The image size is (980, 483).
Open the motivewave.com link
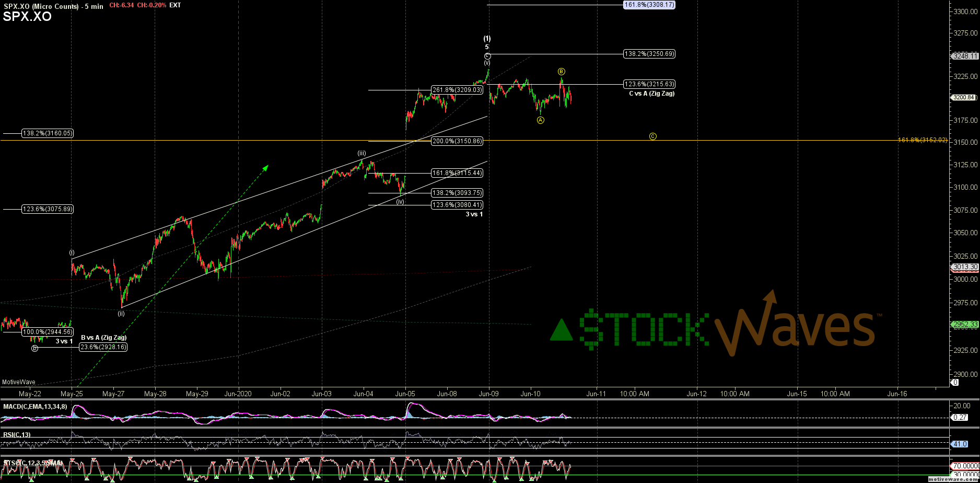(954, 479)
